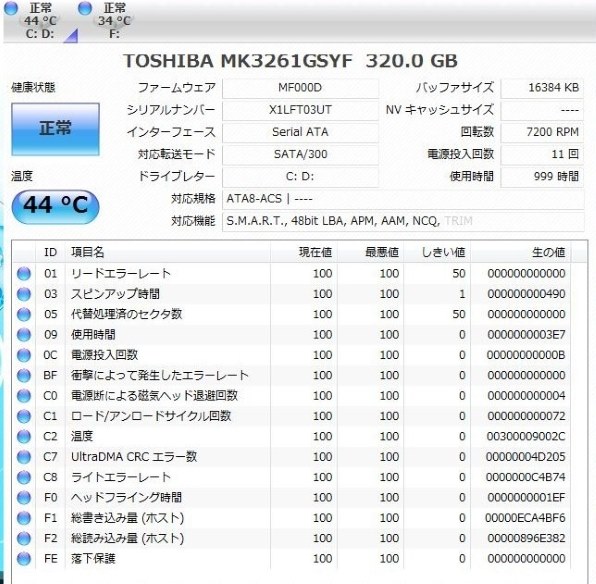
Task: Click the status icon for ID 01
Action: point(24,274)
